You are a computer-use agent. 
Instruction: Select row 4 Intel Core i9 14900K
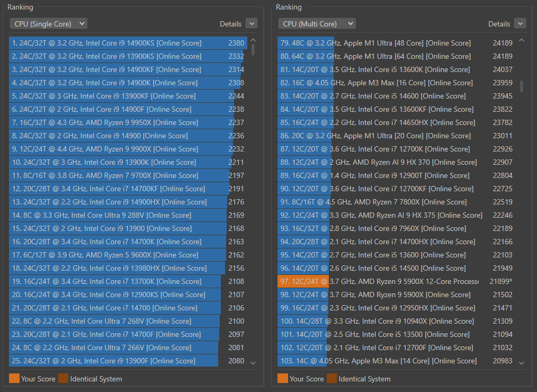[128, 83]
